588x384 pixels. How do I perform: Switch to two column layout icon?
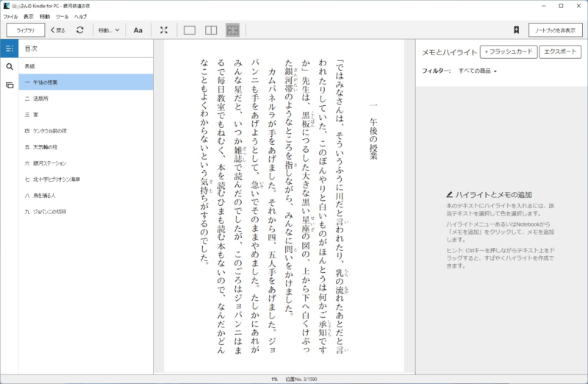point(211,30)
